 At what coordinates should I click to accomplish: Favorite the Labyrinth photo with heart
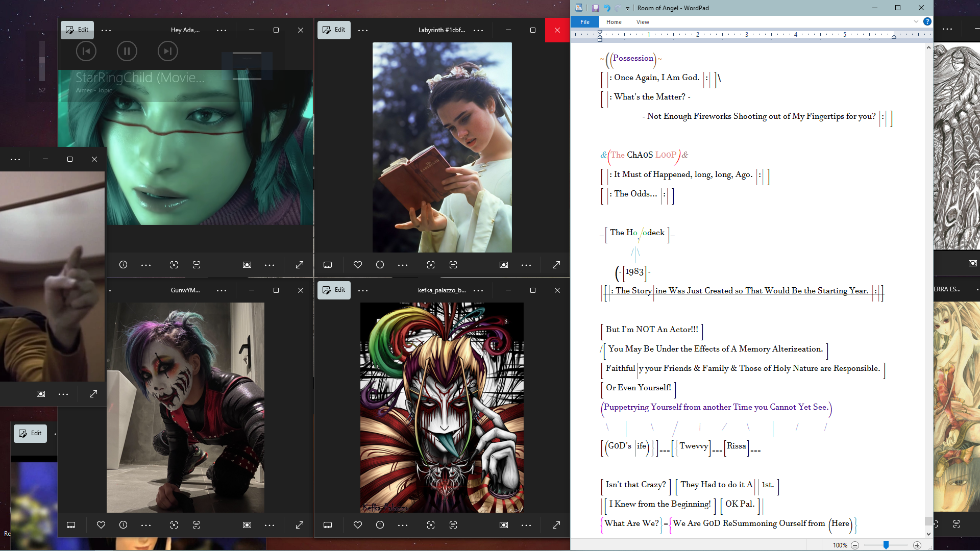358,265
